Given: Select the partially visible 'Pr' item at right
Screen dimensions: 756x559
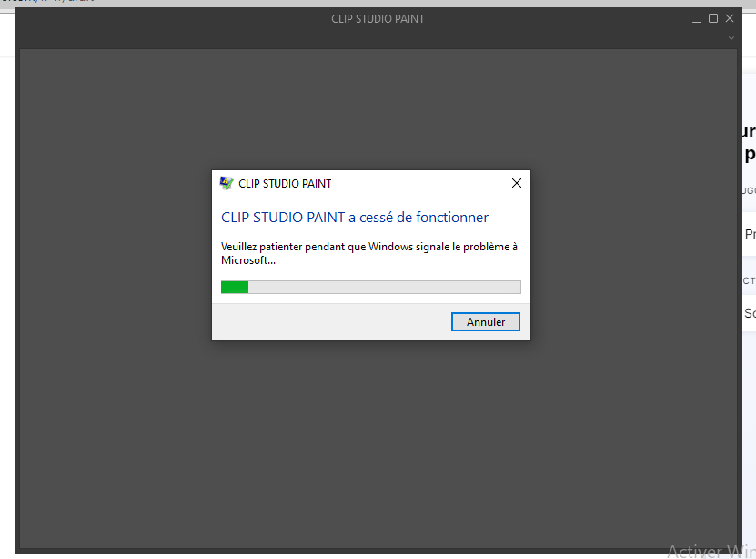Looking at the screenshot, I should coord(750,234).
